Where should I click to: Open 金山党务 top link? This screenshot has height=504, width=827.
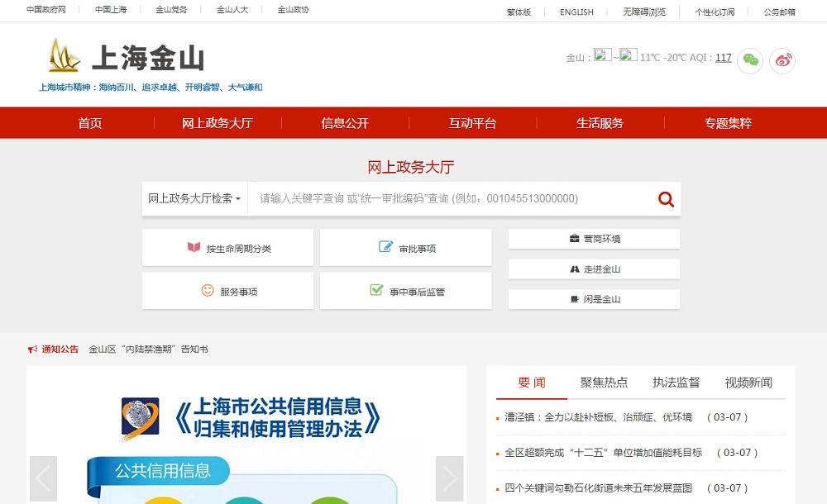click(x=171, y=9)
